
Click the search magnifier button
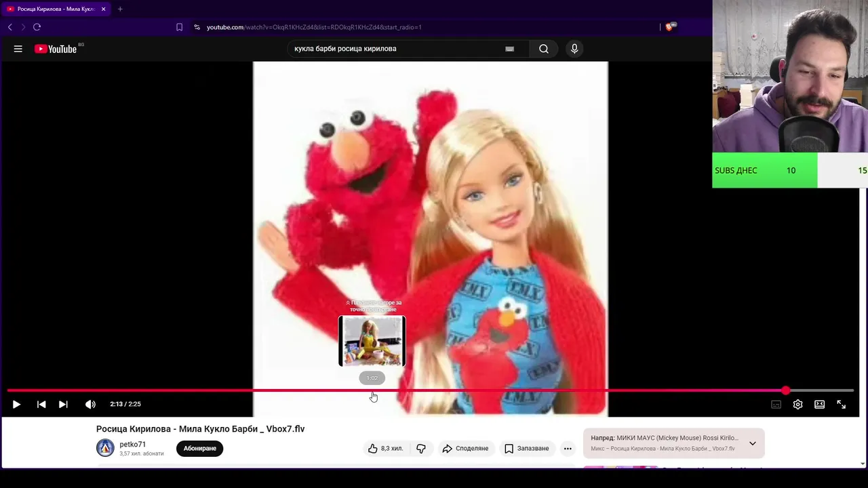point(544,49)
